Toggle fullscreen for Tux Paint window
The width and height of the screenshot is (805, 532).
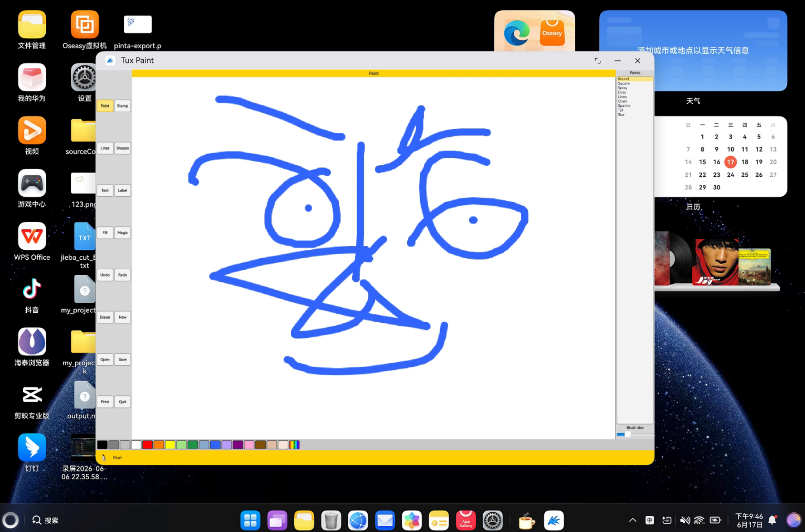pos(597,61)
